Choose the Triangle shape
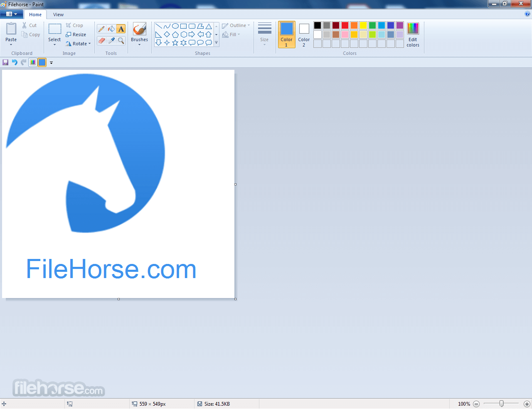Image resolution: width=532 pixels, height=409 pixels. (x=209, y=26)
